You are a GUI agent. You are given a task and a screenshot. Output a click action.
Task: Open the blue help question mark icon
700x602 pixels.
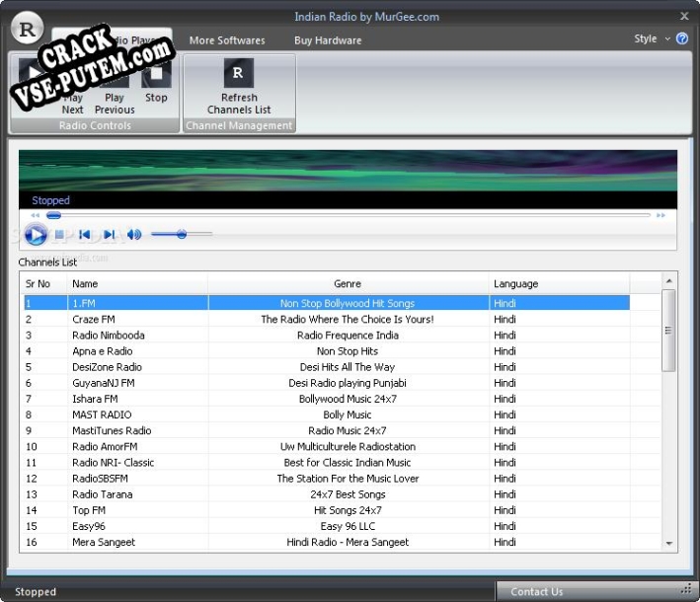(x=681, y=39)
